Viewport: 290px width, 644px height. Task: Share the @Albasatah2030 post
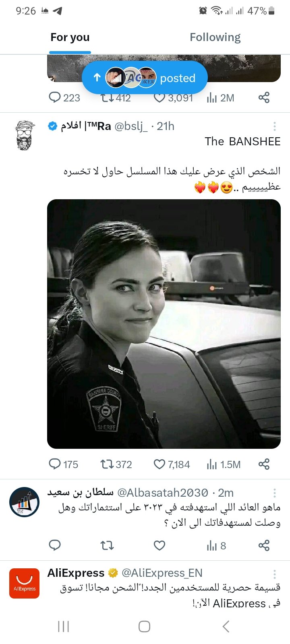(264, 545)
